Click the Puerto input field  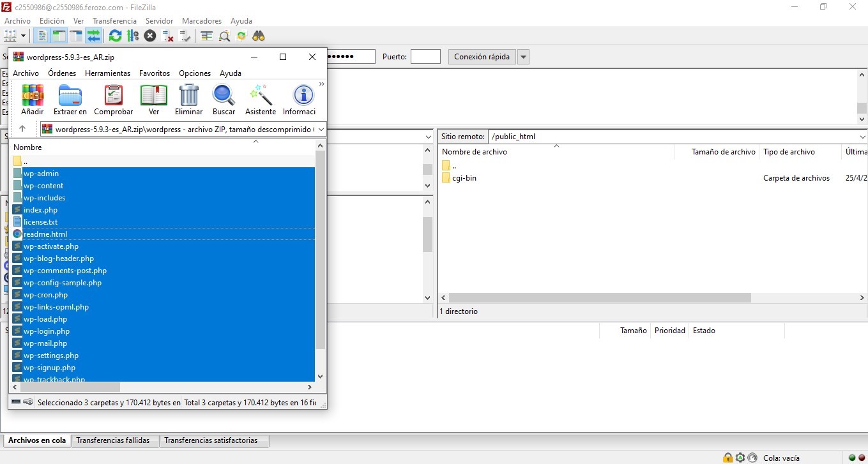click(425, 57)
